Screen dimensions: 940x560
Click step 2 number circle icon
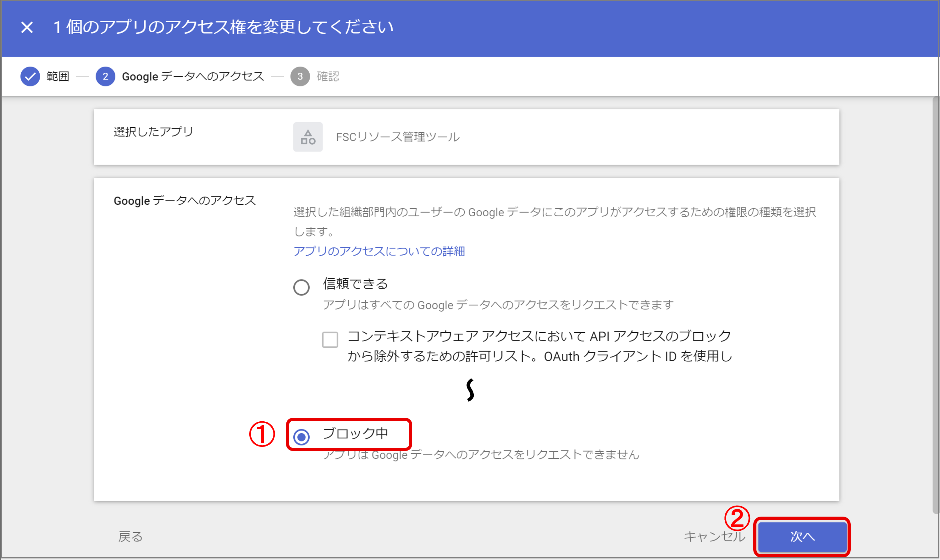coord(105,76)
